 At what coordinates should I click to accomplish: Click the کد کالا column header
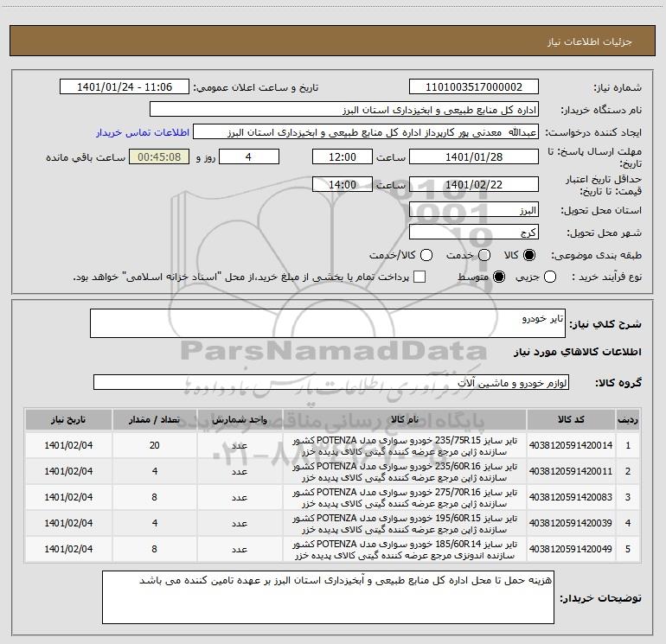[x=571, y=419]
